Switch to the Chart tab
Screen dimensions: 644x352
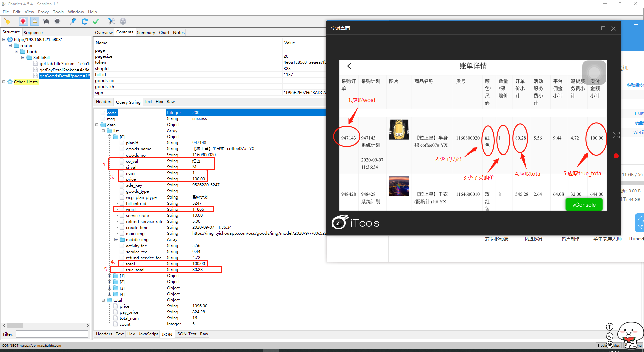click(x=164, y=32)
